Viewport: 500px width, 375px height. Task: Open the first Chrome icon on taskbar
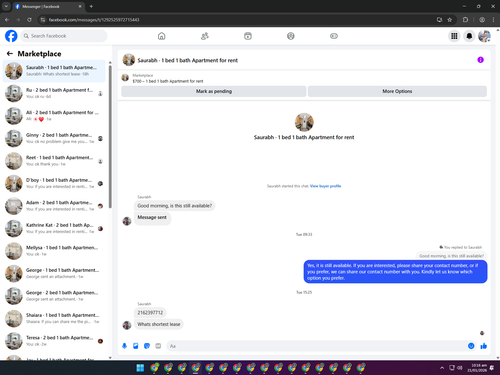click(154, 368)
